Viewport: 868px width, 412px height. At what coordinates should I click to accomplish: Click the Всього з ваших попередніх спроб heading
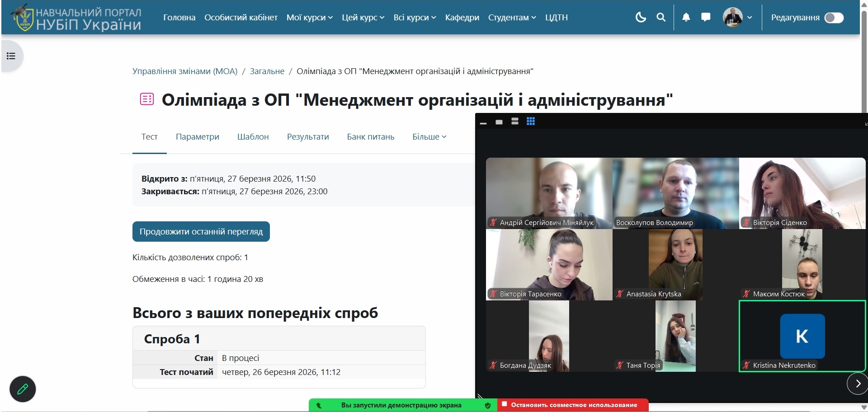pyautogui.click(x=255, y=313)
